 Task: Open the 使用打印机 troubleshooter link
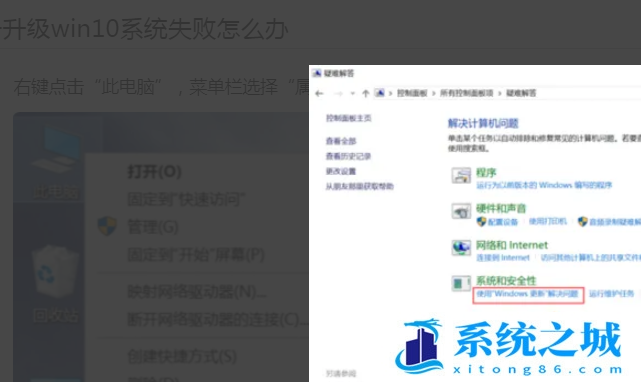tap(548, 221)
